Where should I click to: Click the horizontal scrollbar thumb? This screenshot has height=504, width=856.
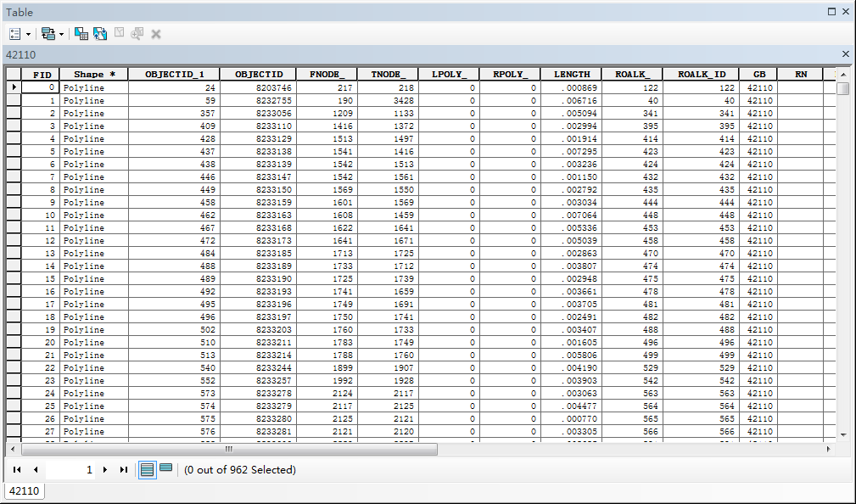coord(229,449)
